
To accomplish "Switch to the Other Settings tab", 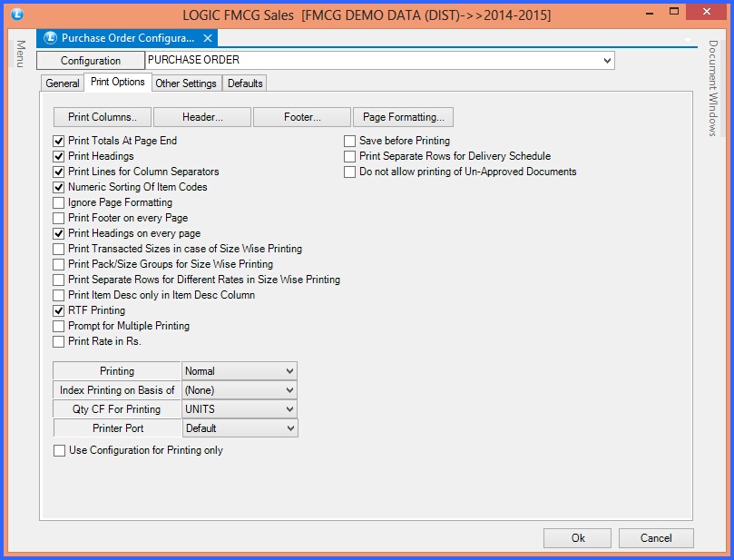I will [x=186, y=84].
